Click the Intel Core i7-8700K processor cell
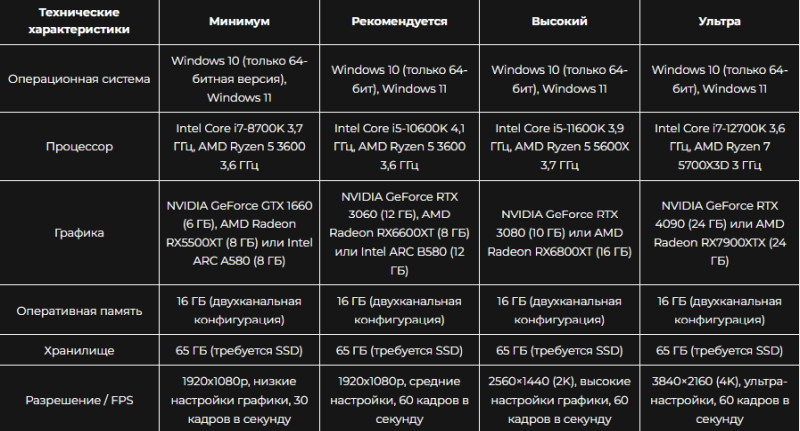 [239, 146]
